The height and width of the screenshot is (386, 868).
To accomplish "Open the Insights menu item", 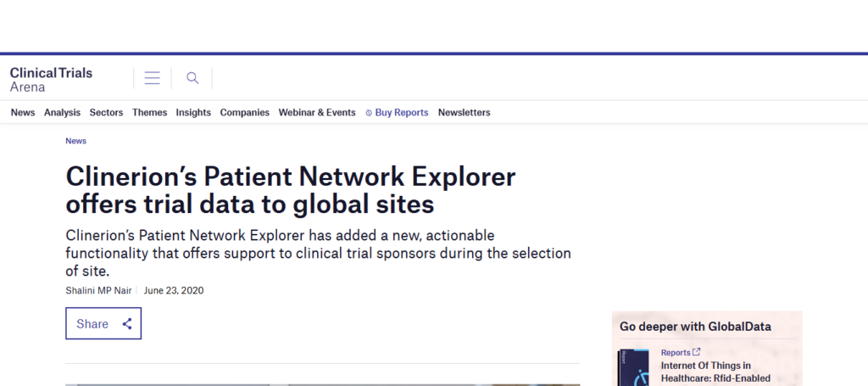I will point(193,113).
